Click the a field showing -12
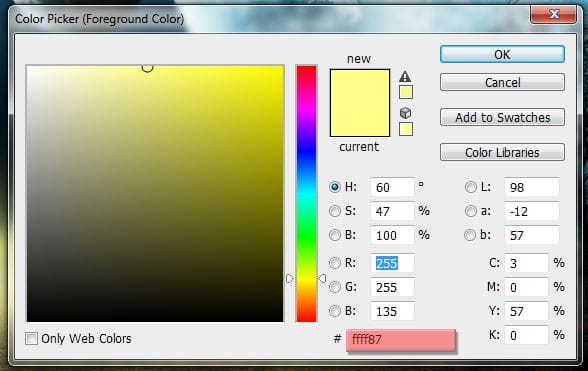The height and width of the screenshot is (371, 588). 531,211
